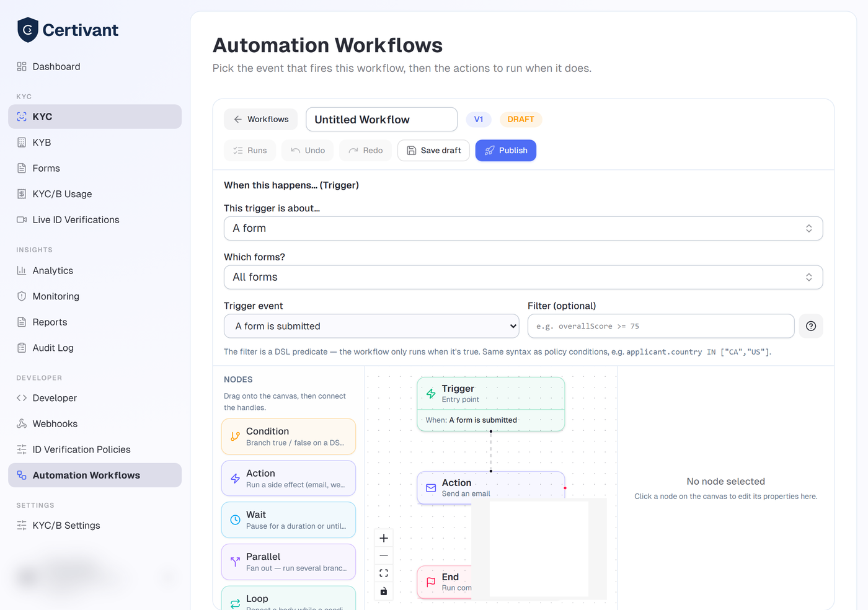Go back to Workflows list
This screenshot has height=610, width=868.
coord(260,119)
